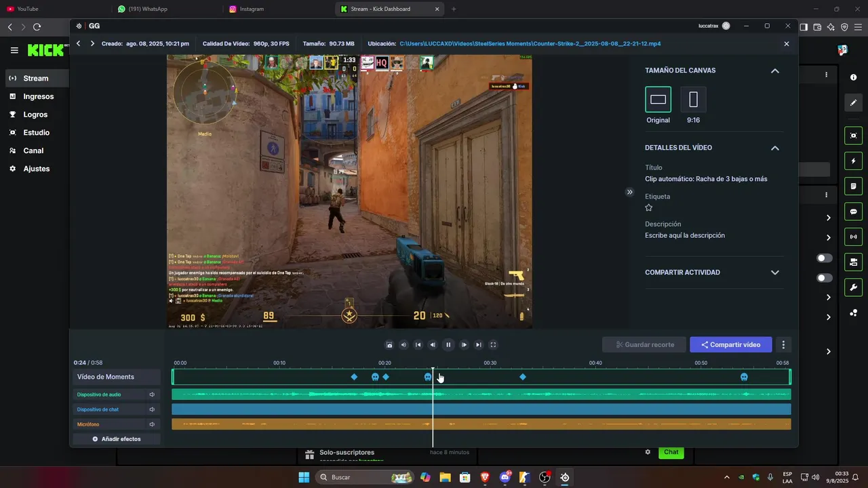Mute the Dispositivo de audio track

152,394
